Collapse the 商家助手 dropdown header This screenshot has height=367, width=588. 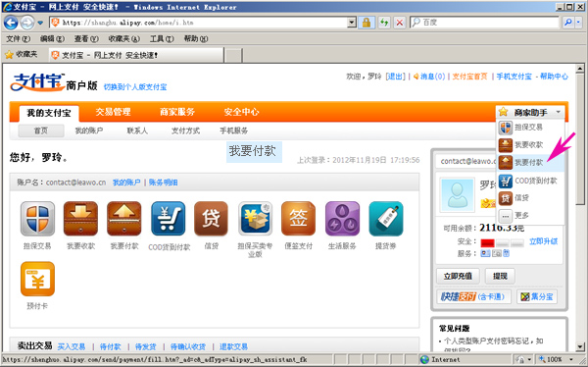[x=530, y=112]
